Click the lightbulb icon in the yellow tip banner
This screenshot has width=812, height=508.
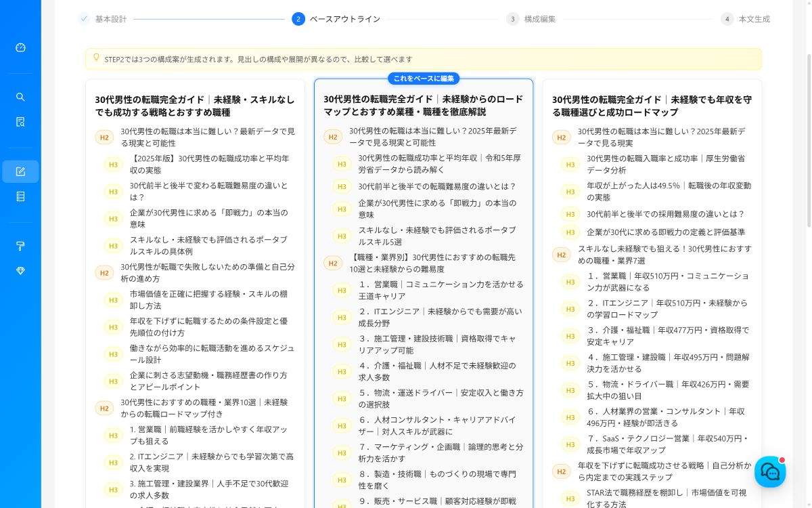[97, 58]
